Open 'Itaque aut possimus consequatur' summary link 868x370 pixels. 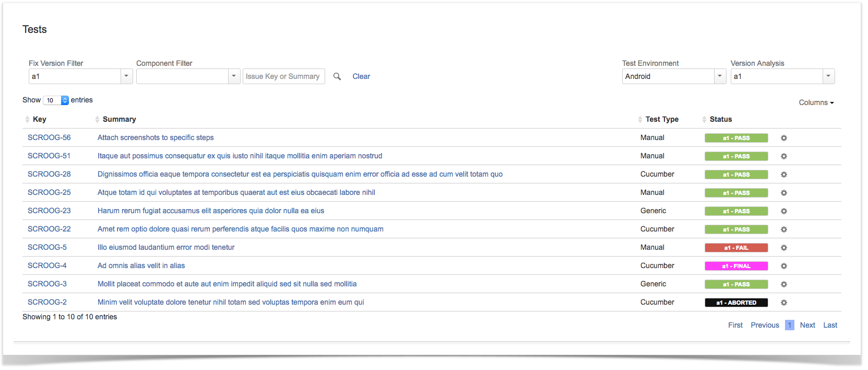pyautogui.click(x=240, y=156)
